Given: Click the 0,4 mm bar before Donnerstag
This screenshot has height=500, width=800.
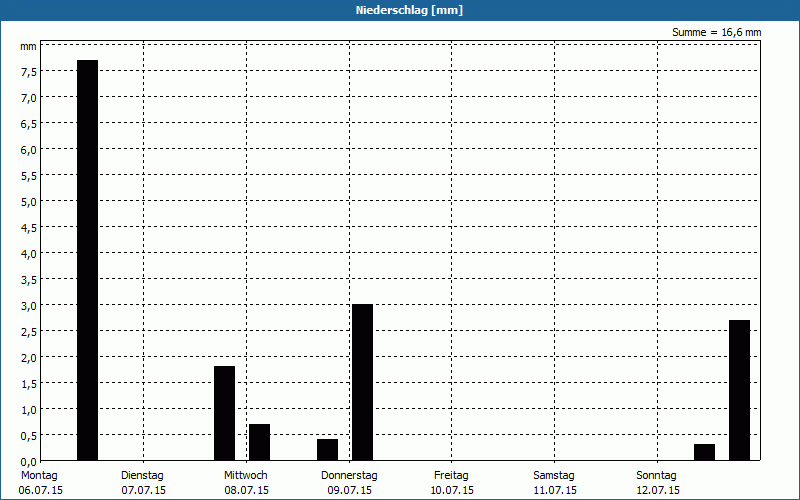Looking at the screenshot, I should (328, 450).
